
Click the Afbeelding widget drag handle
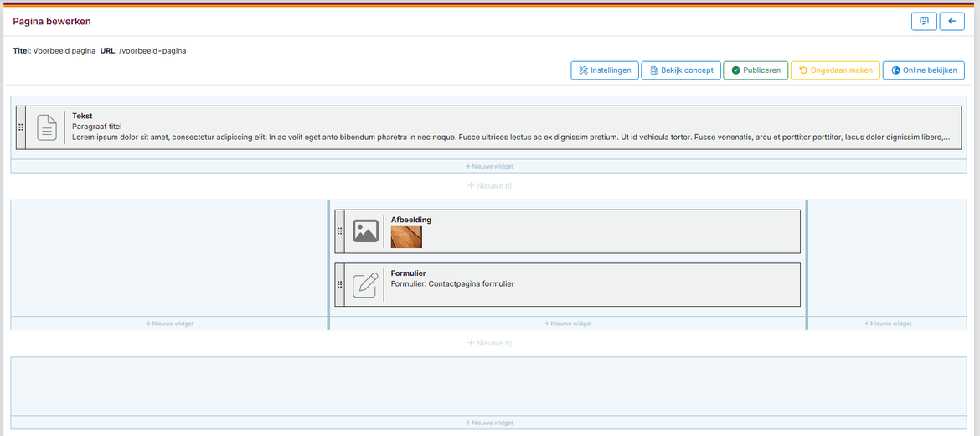point(339,231)
